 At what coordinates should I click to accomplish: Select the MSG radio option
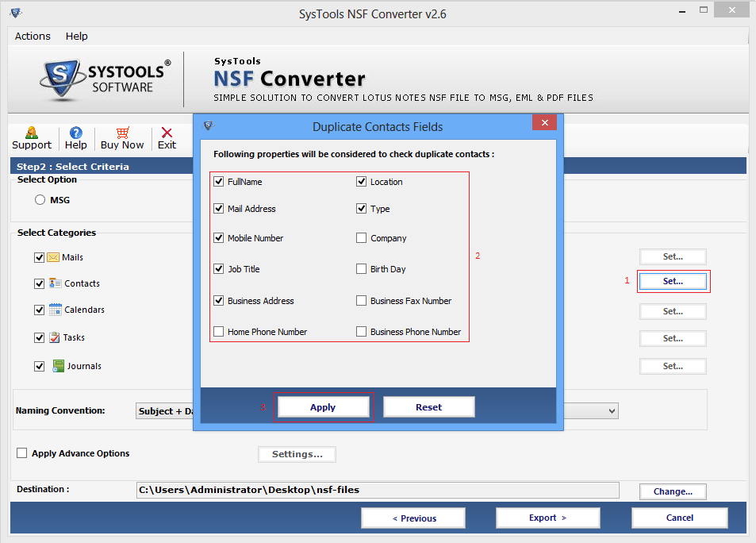coord(40,200)
